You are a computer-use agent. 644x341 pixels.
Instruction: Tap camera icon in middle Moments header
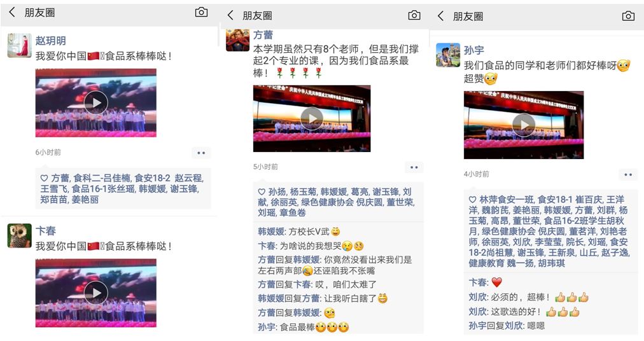click(414, 15)
